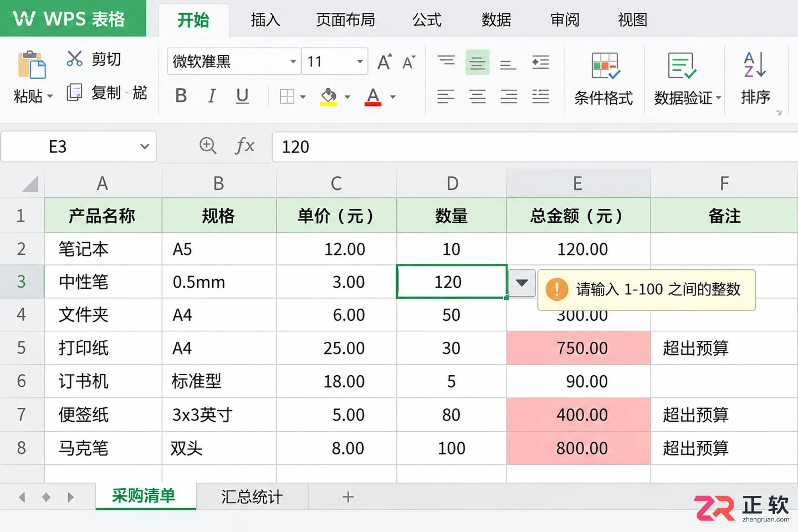Toggle top vertical alignment
The width and height of the screenshot is (798, 532).
point(446,61)
